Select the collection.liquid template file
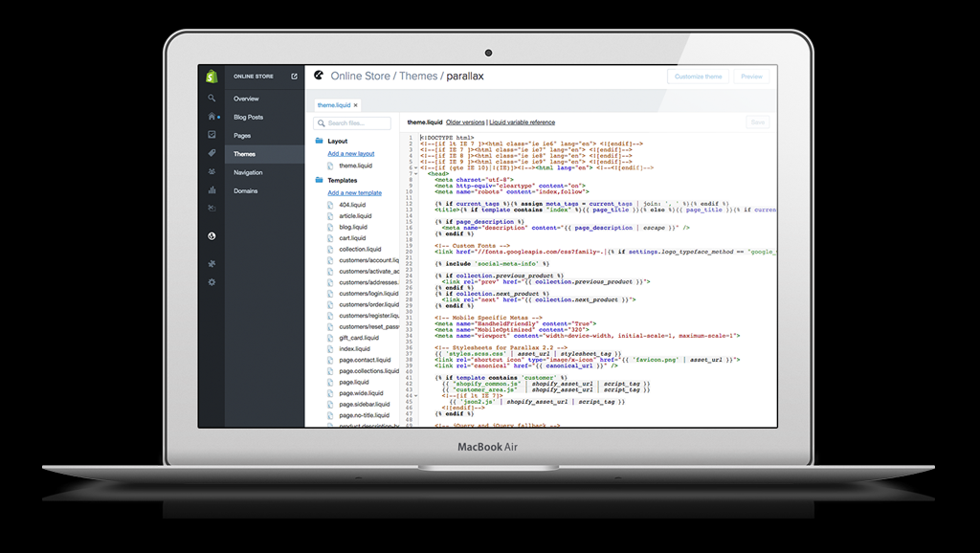Screen dimensions: 980x553 [x=362, y=248]
